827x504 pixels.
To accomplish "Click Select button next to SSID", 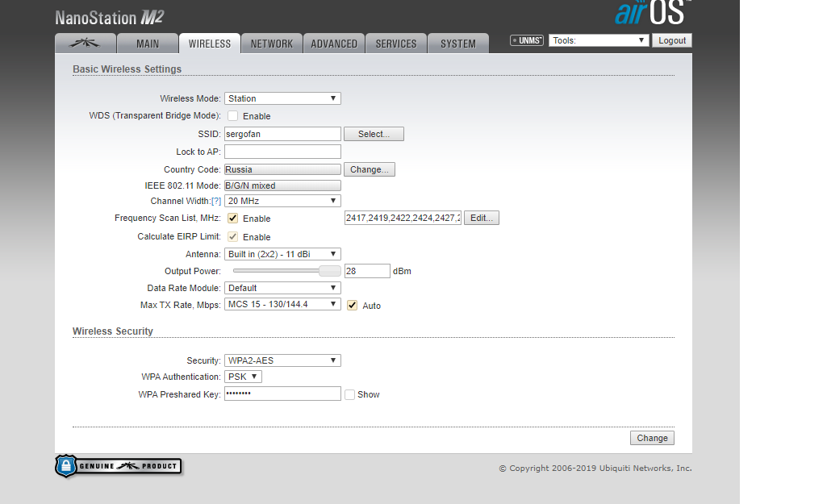I will (x=374, y=134).
